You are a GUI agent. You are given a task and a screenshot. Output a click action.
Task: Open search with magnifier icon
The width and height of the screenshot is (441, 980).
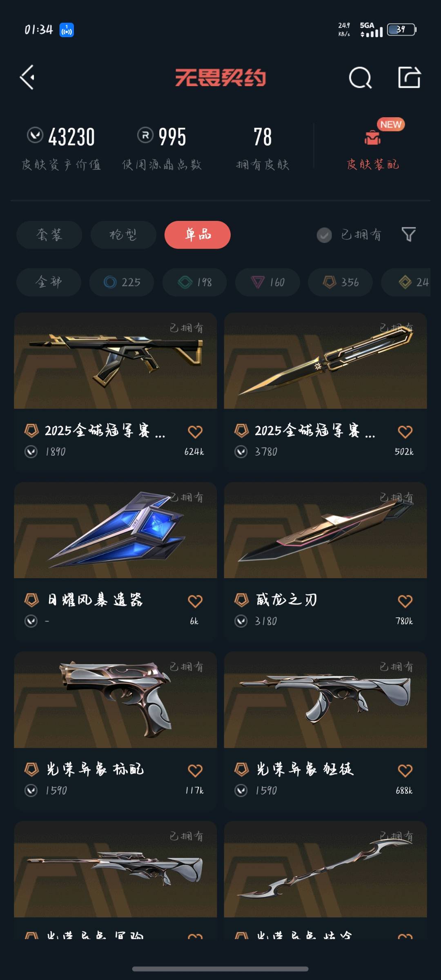pyautogui.click(x=360, y=78)
